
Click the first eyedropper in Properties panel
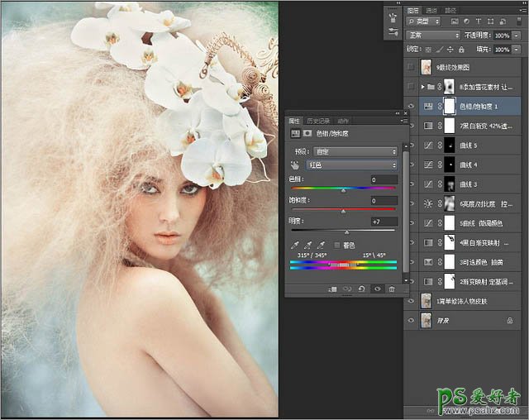pyautogui.click(x=296, y=245)
